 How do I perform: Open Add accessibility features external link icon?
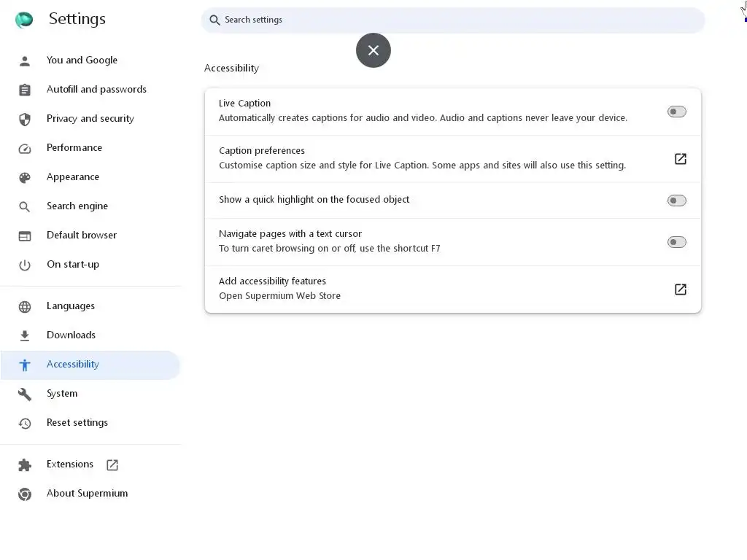[x=681, y=289]
